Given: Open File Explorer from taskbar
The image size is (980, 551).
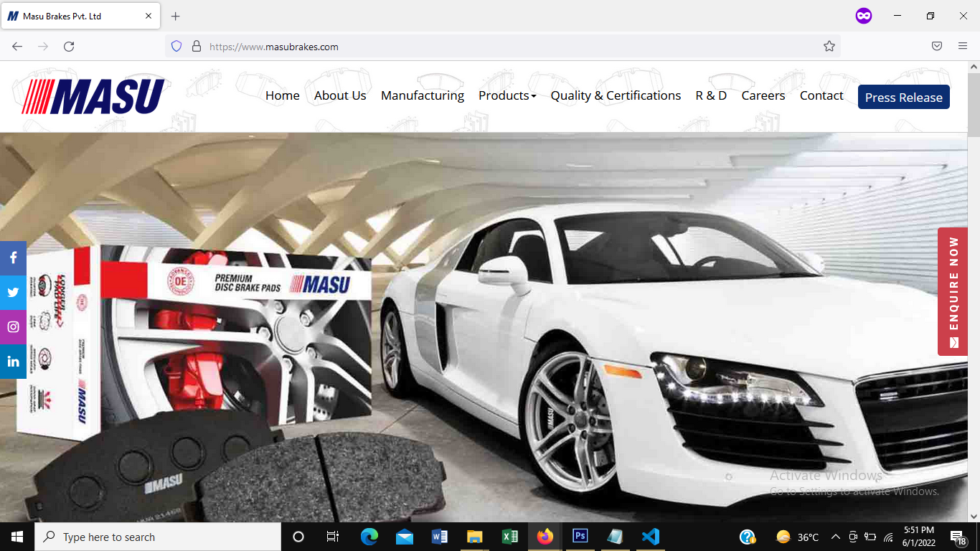Looking at the screenshot, I should tap(475, 537).
